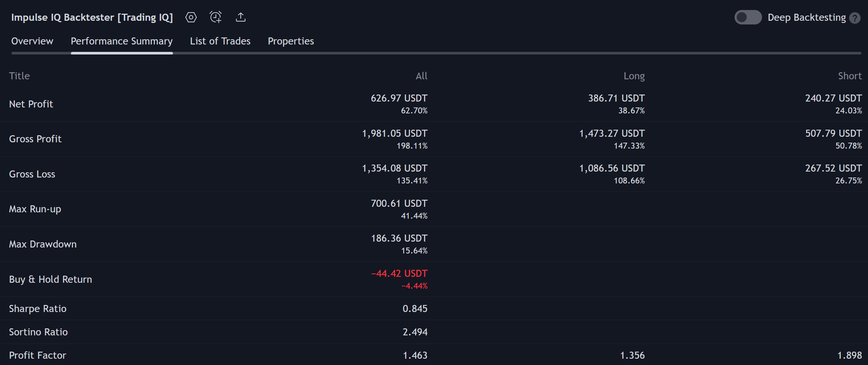The image size is (868, 365).
Task: Click the 135.41% gross loss percentage
Action: coord(412,180)
